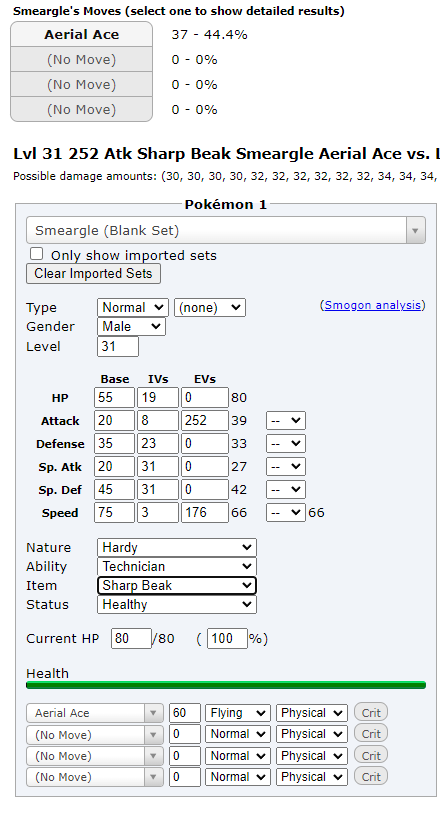Image resolution: width=440 pixels, height=813 pixels.
Task: Open Aerial Ace's Physical category dropdown
Action: click(x=311, y=713)
